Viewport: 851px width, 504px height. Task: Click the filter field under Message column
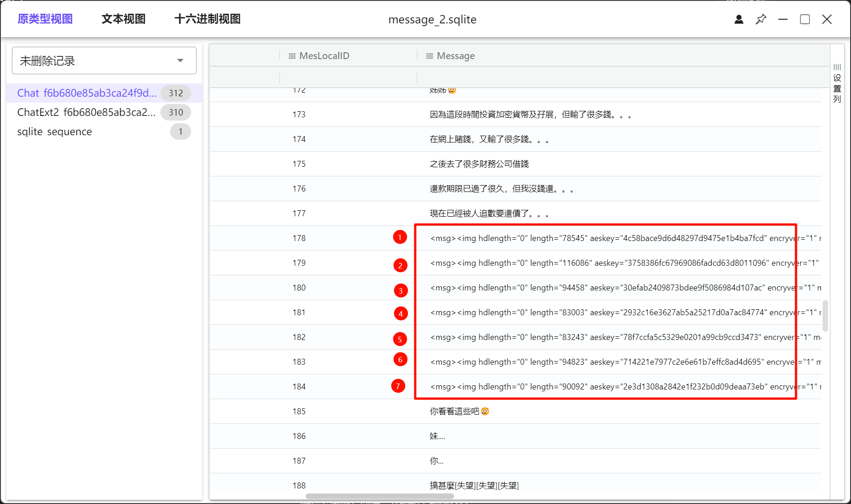[x=619, y=77]
